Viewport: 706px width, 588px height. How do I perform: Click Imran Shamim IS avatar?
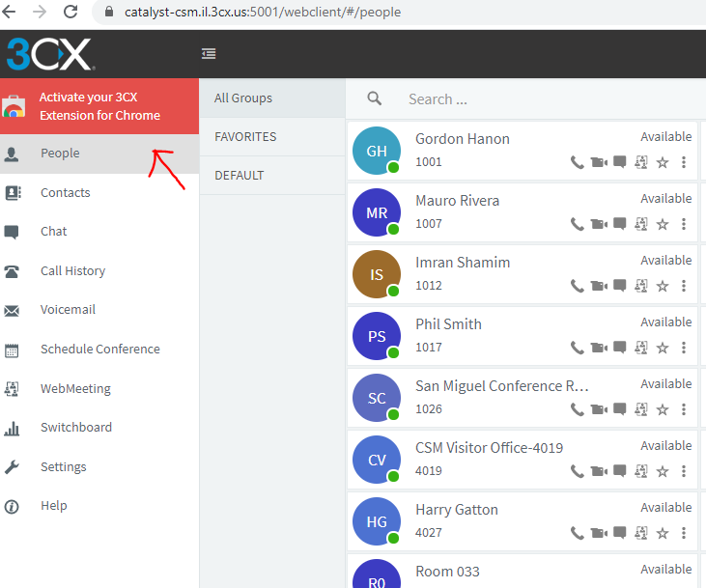[377, 274]
